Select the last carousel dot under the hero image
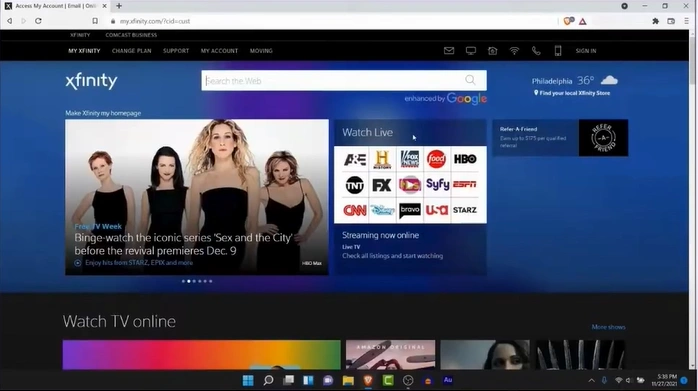 pos(211,281)
